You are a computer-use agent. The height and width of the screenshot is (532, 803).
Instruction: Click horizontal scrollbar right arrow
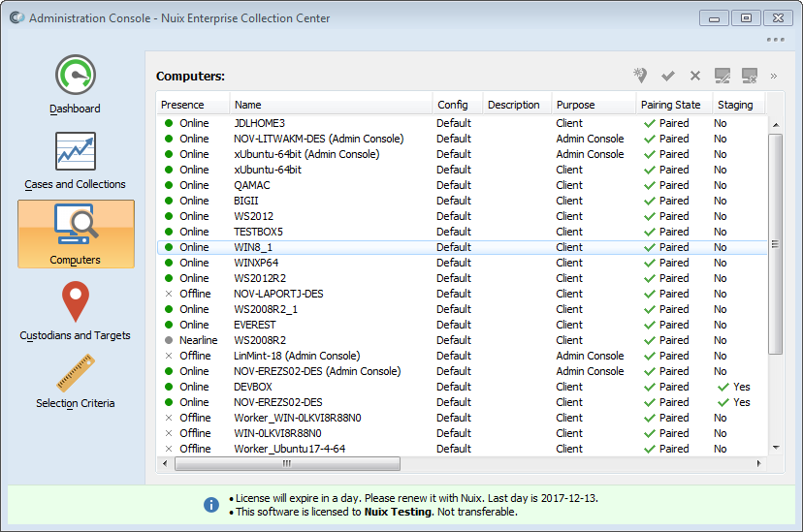tap(759, 464)
